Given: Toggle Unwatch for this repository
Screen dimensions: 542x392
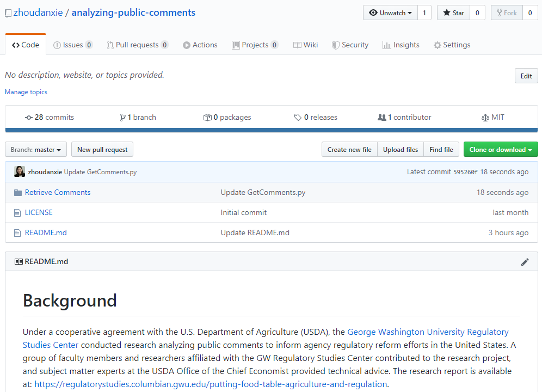Looking at the screenshot, I should 390,13.
